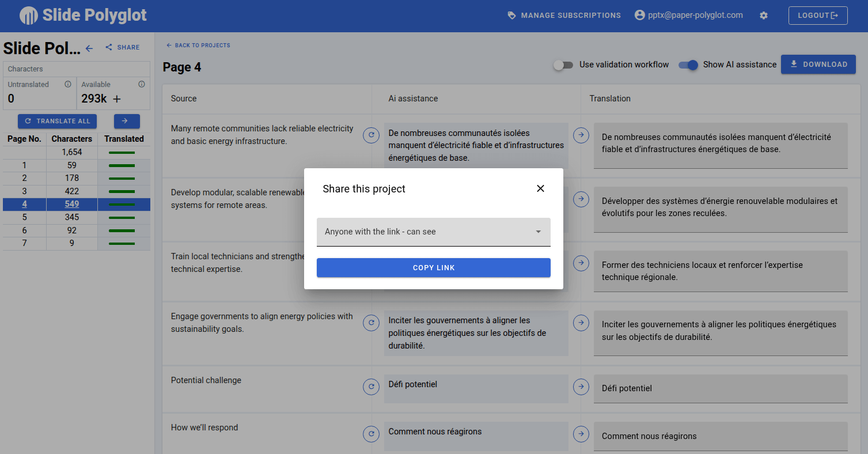Toggle Use validation workflow switch

point(563,65)
